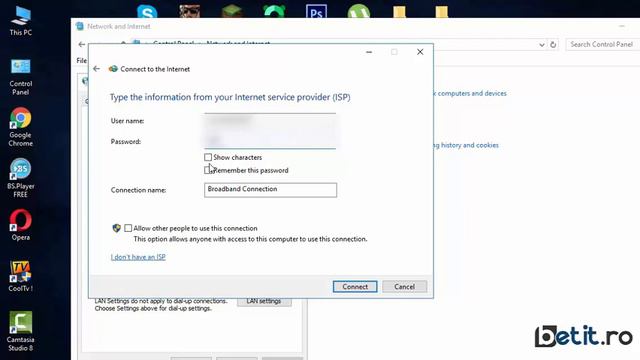Open the CoolTv desktop shortcut
The image size is (640, 360).
tap(20, 276)
